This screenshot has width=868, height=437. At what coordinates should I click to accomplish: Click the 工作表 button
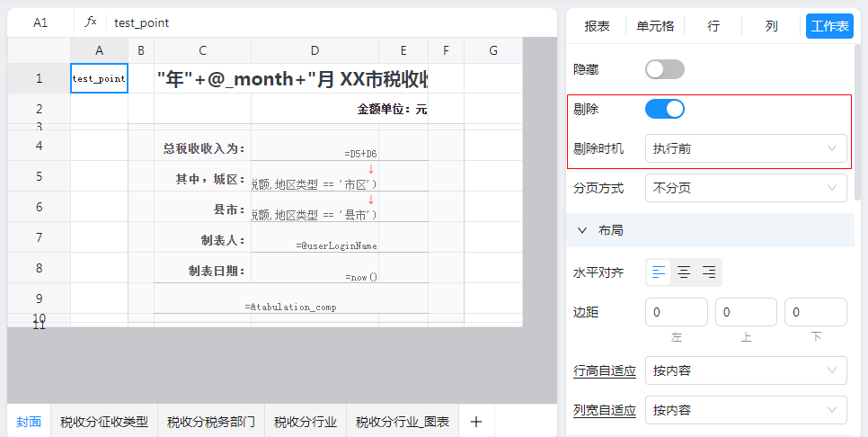pyautogui.click(x=829, y=26)
